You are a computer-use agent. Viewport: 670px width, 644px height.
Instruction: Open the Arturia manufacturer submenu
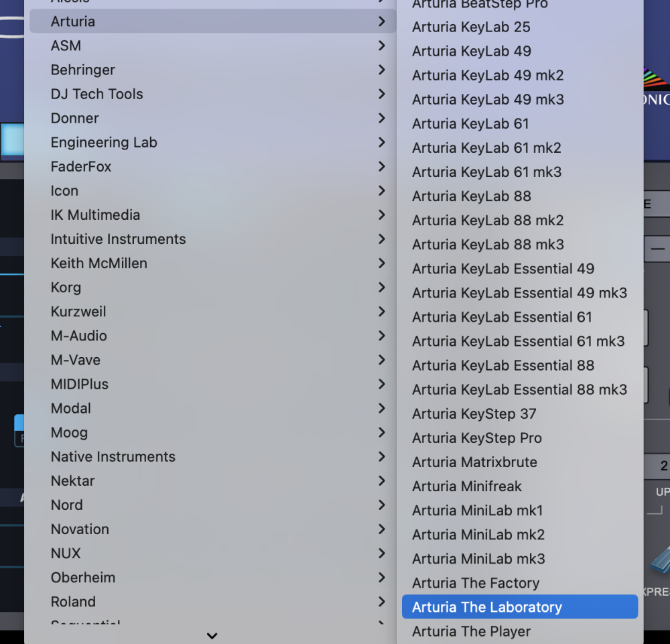[x=212, y=21]
